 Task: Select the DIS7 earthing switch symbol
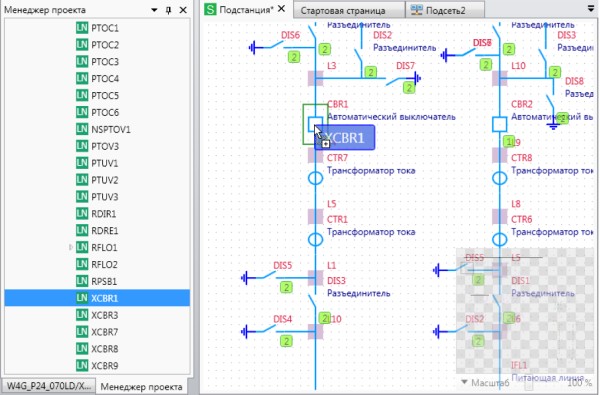coord(403,79)
